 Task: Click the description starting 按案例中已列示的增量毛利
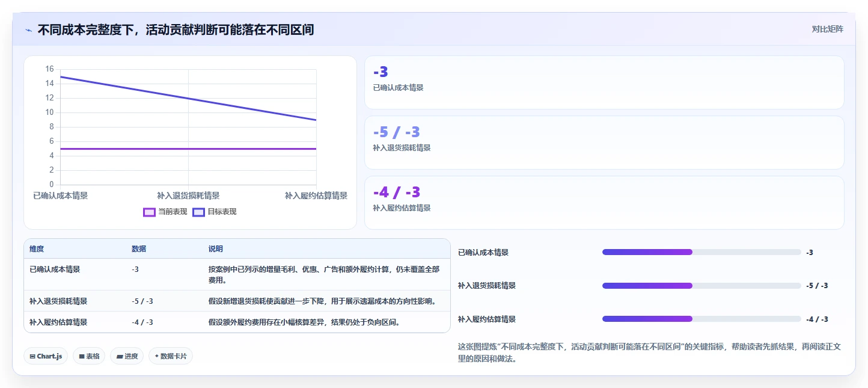click(324, 274)
